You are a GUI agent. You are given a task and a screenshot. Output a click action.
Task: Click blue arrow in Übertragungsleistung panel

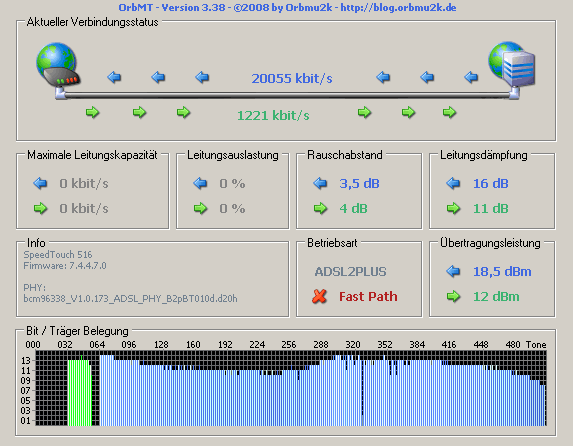click(x=453, y=271)
